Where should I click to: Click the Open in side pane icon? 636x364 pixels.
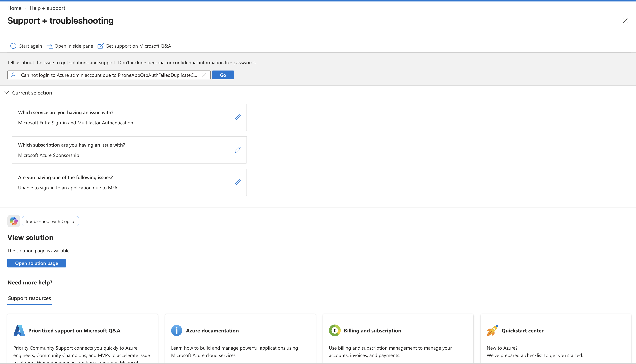pyautogui.click(x=50, y=46)
